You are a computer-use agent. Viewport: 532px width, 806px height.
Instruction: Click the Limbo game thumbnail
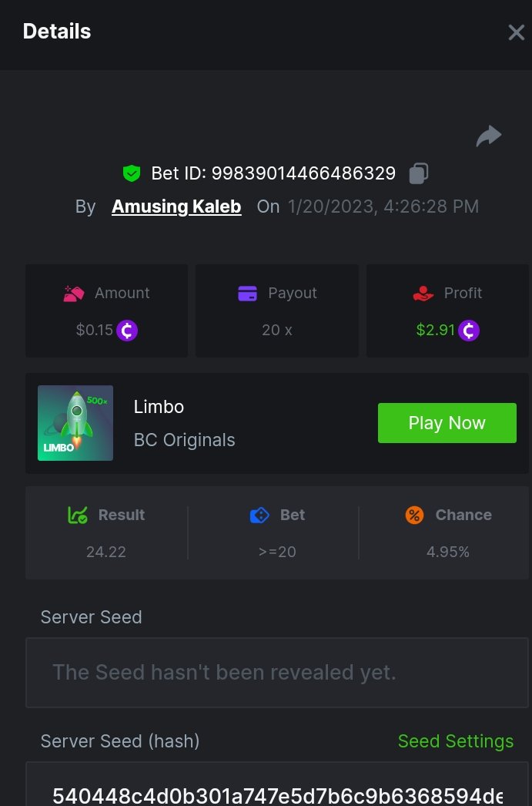click(75, 423)
